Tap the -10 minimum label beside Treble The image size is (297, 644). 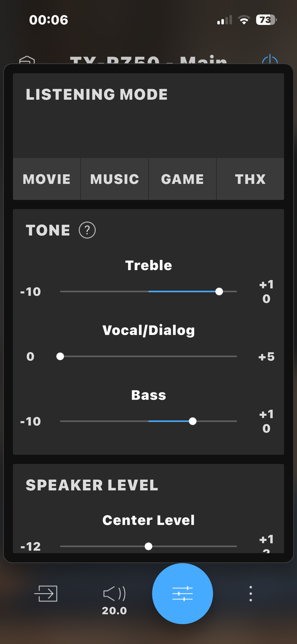pyautogui.click(x=31, y=292)
